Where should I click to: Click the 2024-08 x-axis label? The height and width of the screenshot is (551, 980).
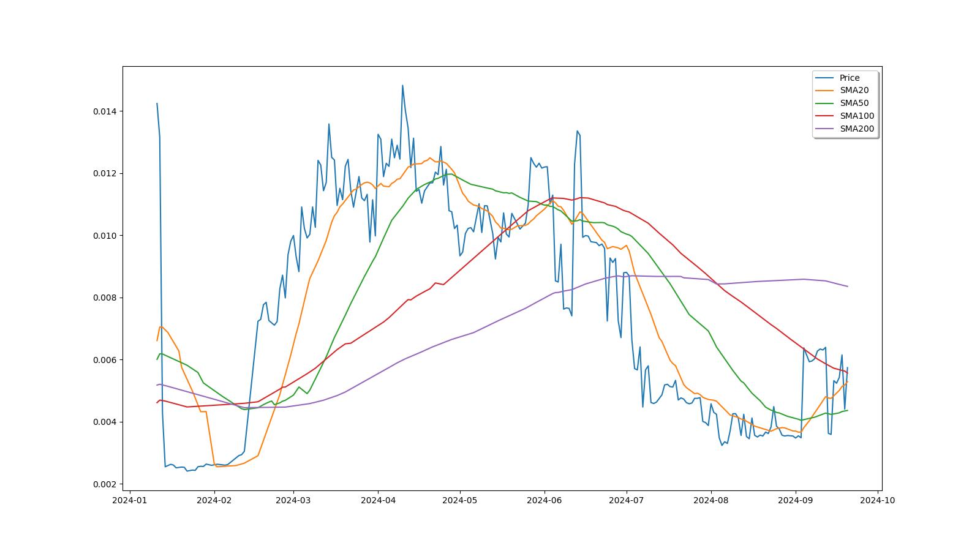(x=710, y=500)
